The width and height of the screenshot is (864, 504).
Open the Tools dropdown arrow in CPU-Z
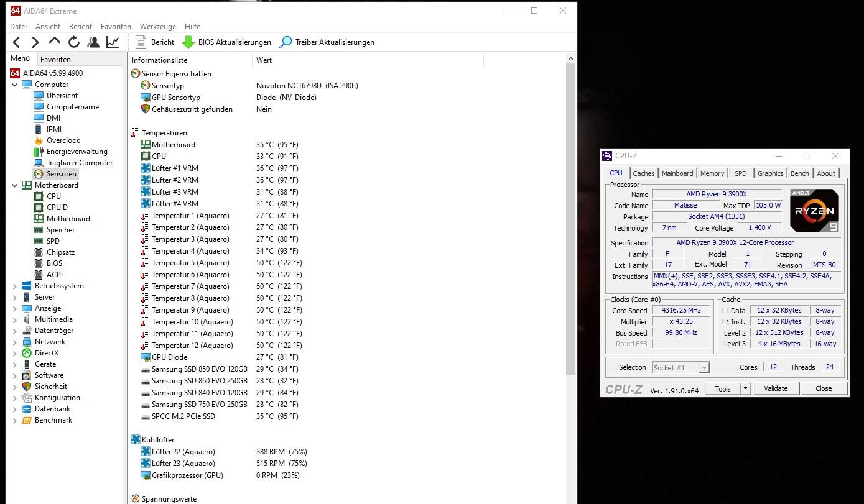(746, 388)
